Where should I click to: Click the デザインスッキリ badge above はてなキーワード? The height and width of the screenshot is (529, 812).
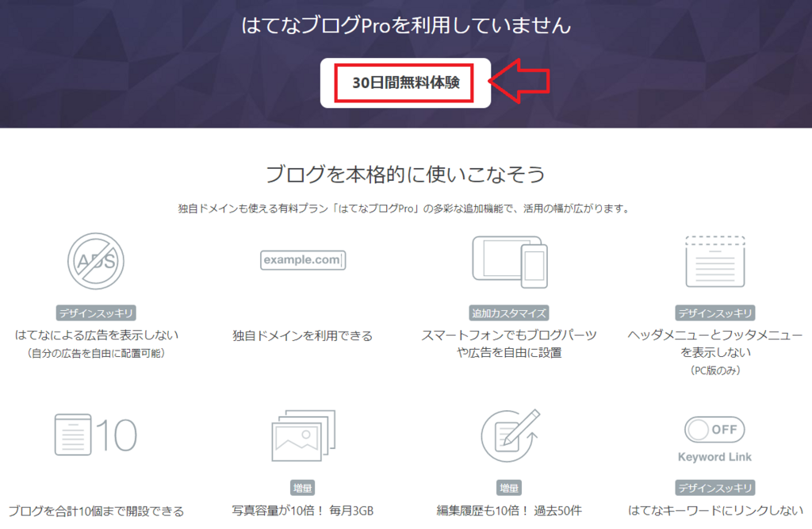(x=715, y=488)
